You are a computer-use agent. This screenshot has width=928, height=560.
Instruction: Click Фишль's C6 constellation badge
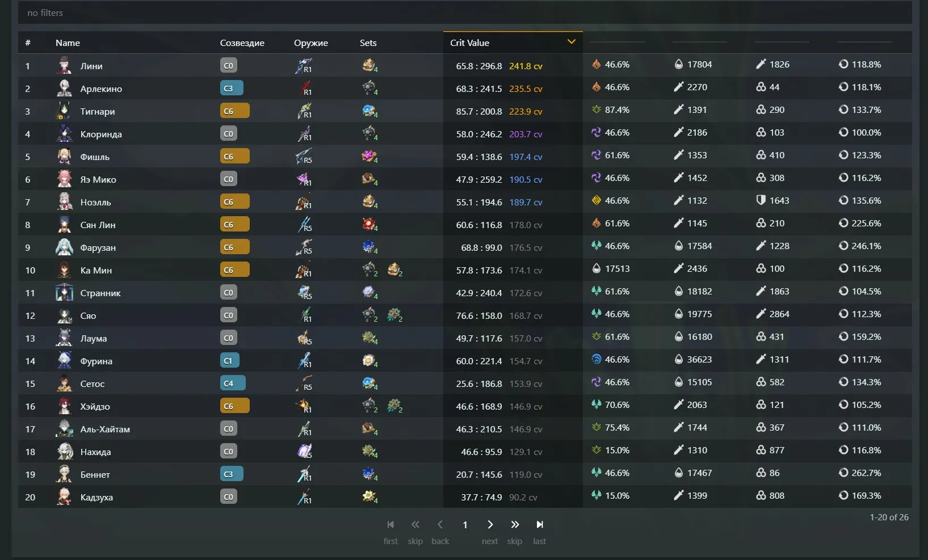[234, 157]
